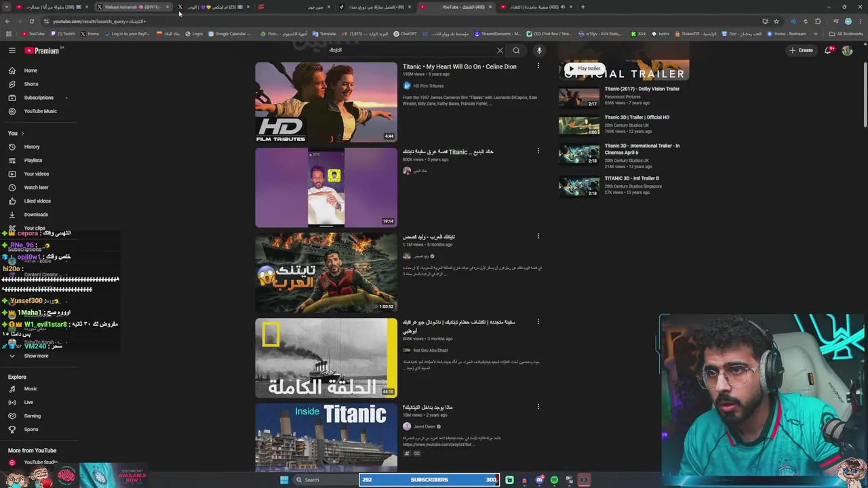Screen dimensions: 868x488
Task: Open Titanic (2017) Dolby Vision Trailer
Action: pos(642,89)
